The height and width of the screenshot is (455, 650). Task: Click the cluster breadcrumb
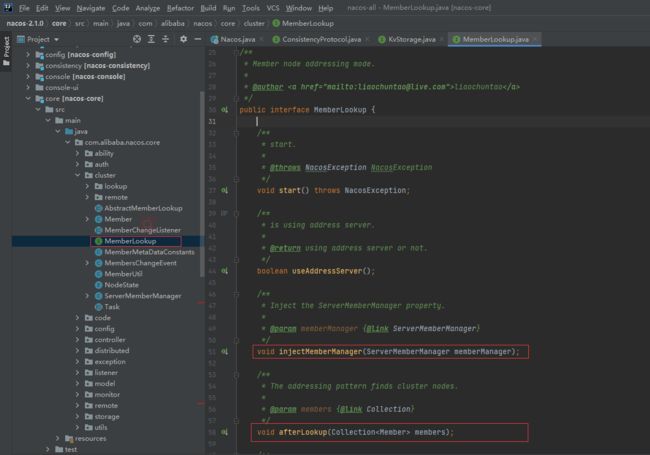(254, 24)
